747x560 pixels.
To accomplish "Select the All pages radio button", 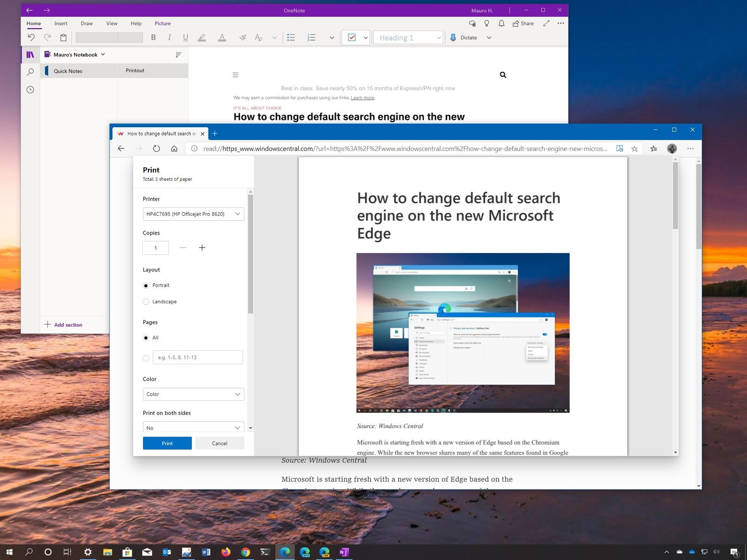I will (x=146, y=338).
